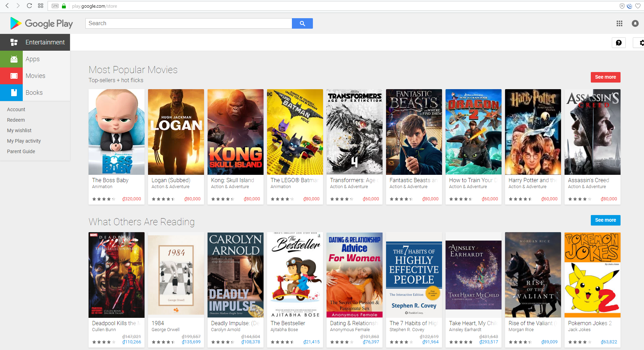Click The Boss Baby price ₫320,000

point(132,199)
